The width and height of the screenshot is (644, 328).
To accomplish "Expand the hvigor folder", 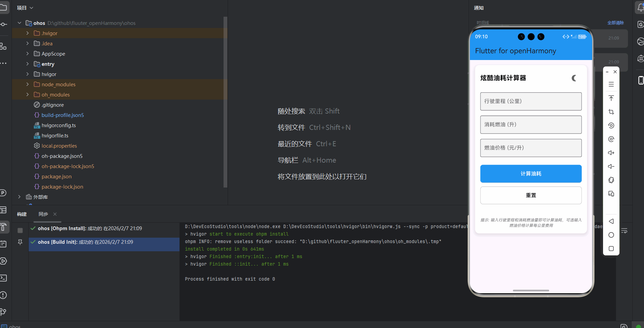I will coord(28,74).
